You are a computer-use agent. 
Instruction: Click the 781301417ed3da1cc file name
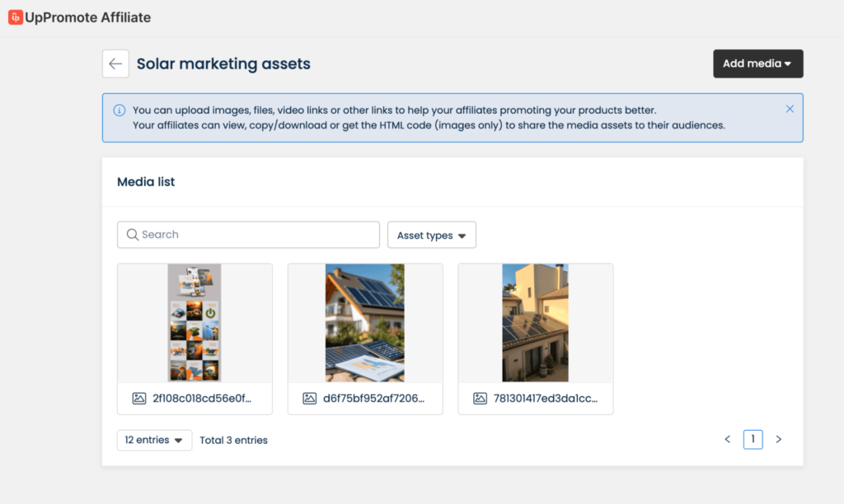(546, 399)
